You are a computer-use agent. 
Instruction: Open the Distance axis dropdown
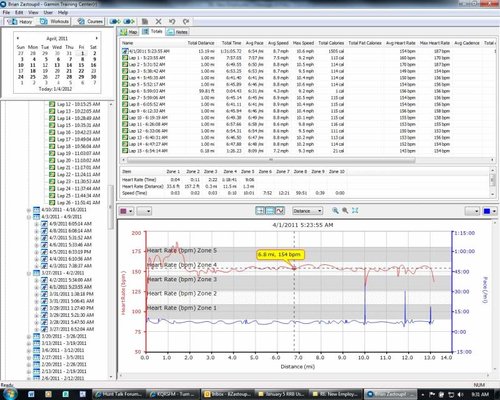(x=308, y=211)
